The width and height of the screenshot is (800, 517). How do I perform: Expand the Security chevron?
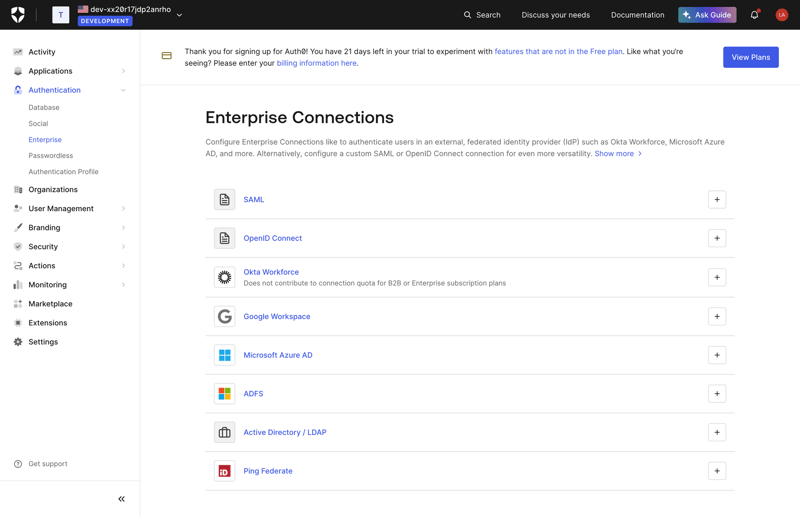(123, 247)
